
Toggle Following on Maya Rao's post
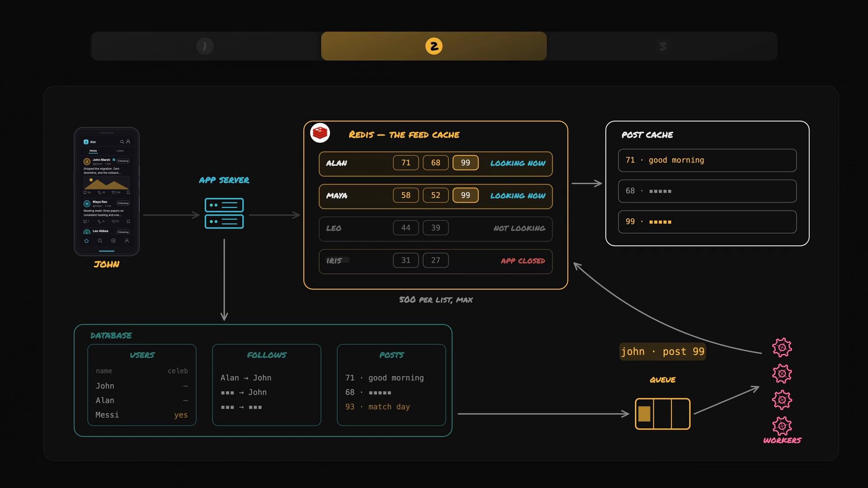click(123, 203)
